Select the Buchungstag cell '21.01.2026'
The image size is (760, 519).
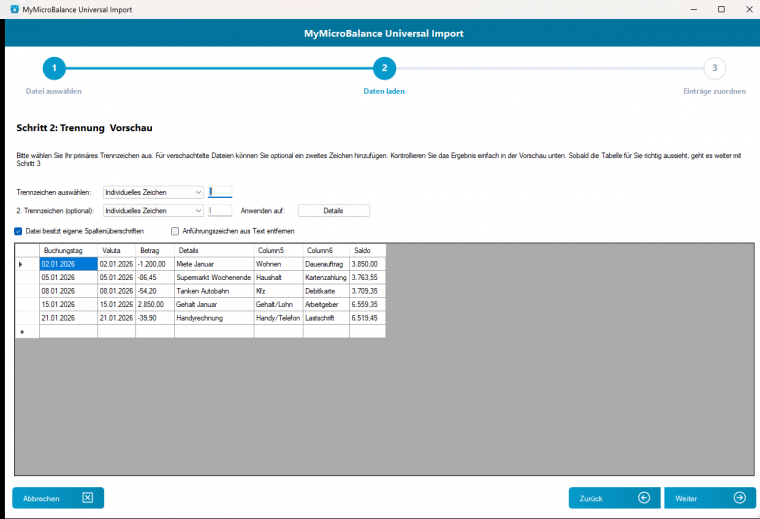coord(68,318)
